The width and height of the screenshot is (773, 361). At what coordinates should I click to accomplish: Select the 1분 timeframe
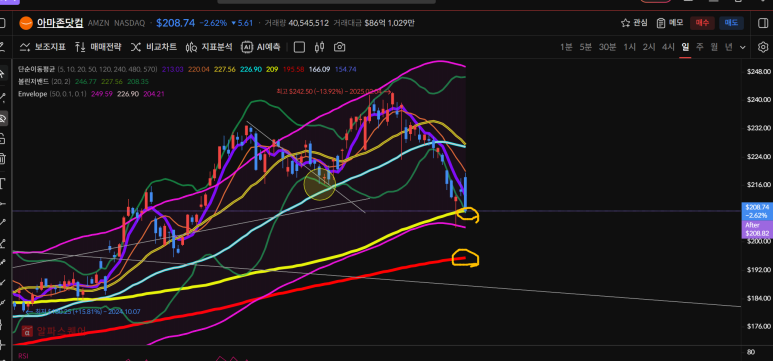click(x=566, y=47)
